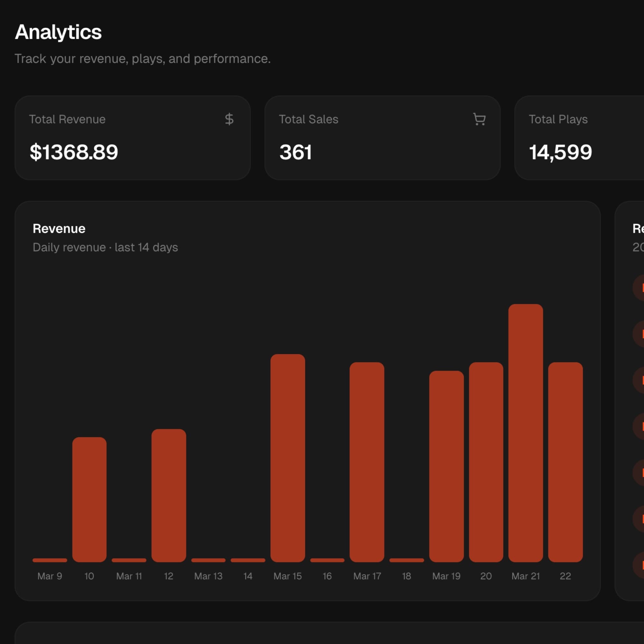Click the Mar 19 revenue bar
The width and height of the screenshot is (644, 644).
click(x=446, y=466)
